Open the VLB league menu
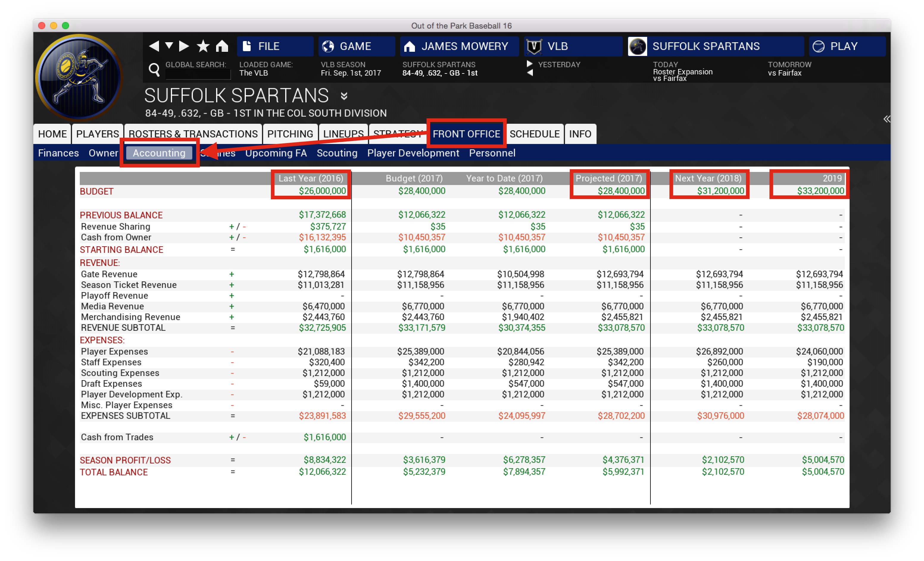The image size is (924, 561). coord(573,46)
